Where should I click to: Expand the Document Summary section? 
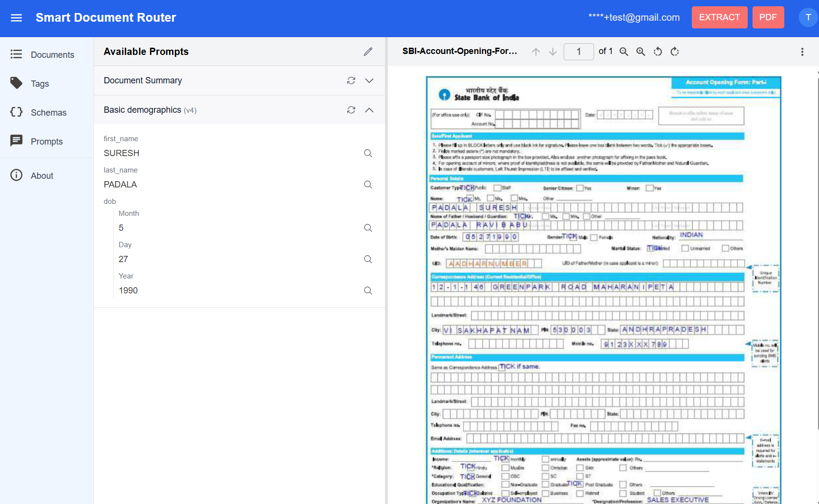click(x=369, y=80)
